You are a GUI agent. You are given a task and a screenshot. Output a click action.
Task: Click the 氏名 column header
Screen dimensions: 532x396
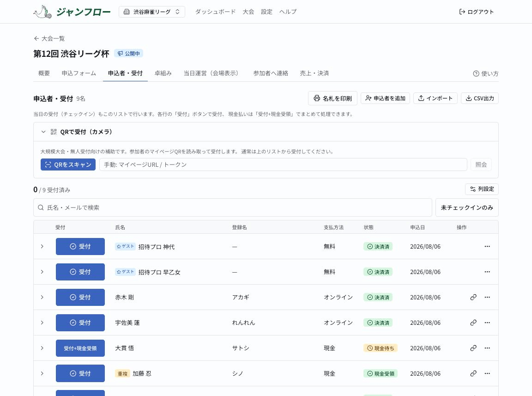click(x=120, y=227)
